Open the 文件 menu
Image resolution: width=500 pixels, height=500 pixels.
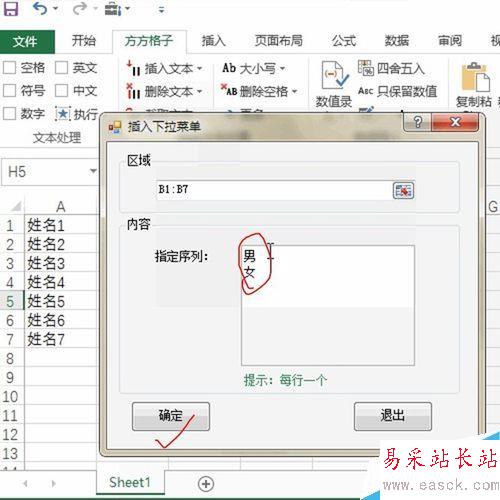(27, 41)
